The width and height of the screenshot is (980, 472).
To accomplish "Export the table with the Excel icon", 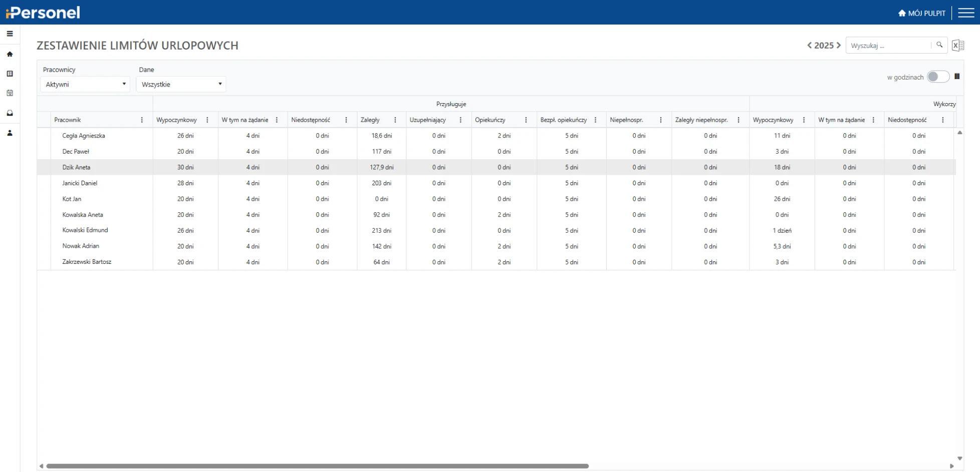I will [x=957, y=46].
